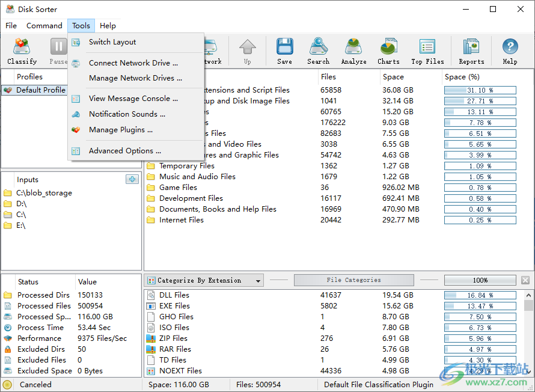Click the File Categories button

pyautogui.click(x=354, y=280)
